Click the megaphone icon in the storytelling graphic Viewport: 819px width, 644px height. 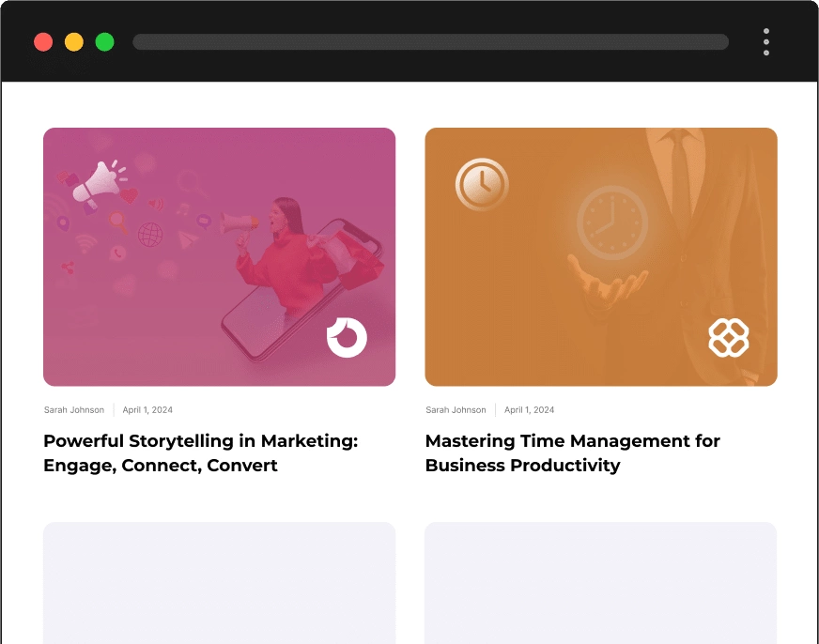coord(96,181)
